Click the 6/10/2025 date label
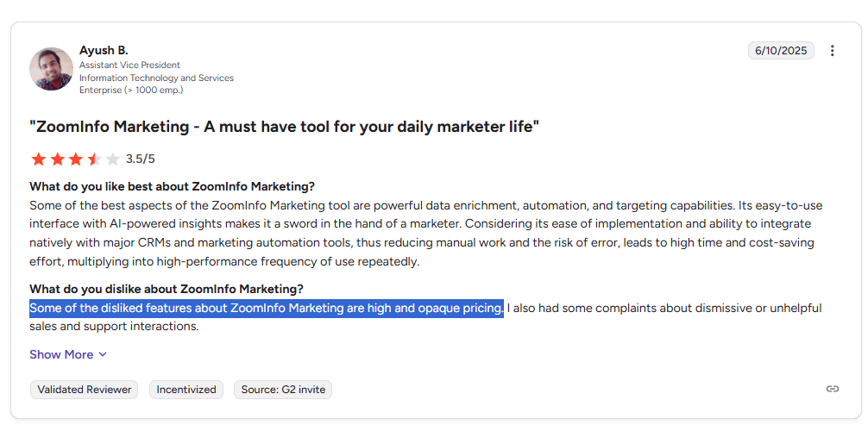Image resolution: width=868 pixels, height=425 pixels. (x=781, y=50)
